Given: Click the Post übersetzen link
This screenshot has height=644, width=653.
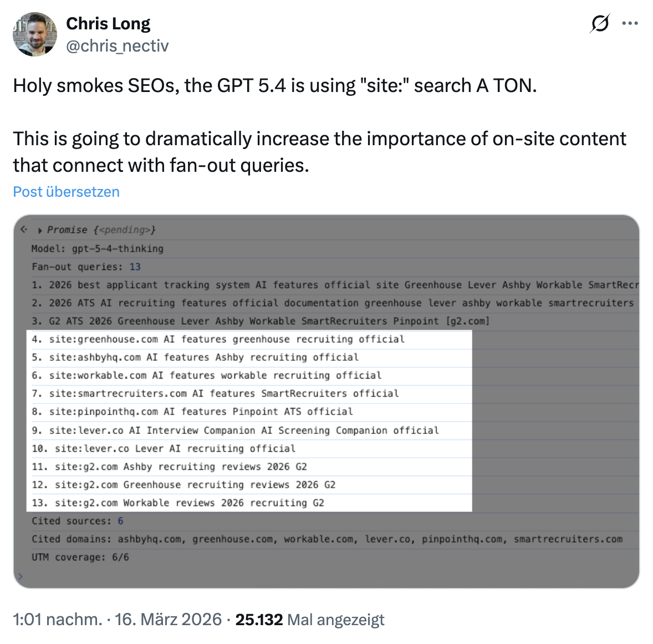Looking at the screenshot, I should click(x=65, y=192).
